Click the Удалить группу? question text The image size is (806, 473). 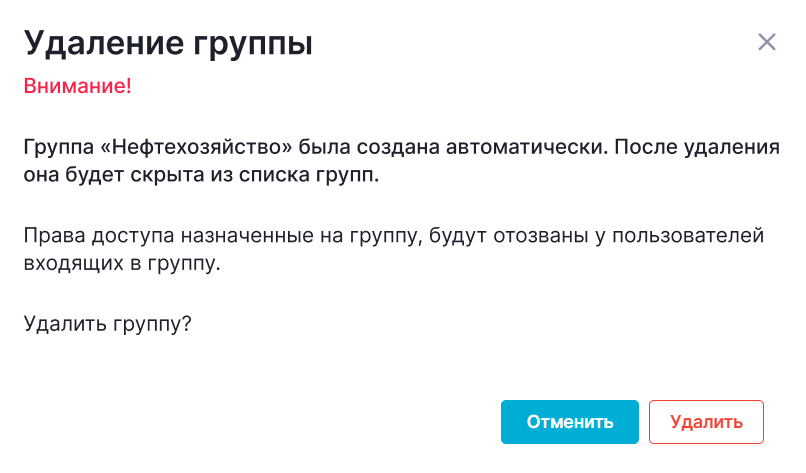[107, 324]
